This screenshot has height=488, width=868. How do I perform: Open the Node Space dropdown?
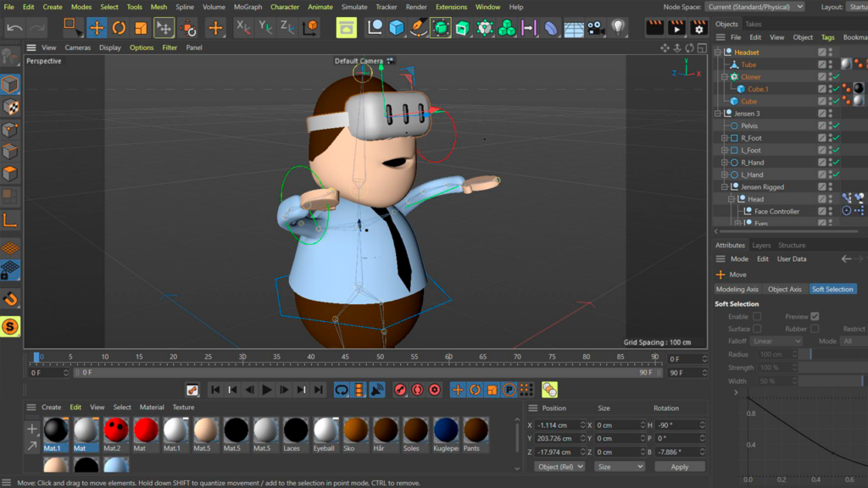(755, 7)
